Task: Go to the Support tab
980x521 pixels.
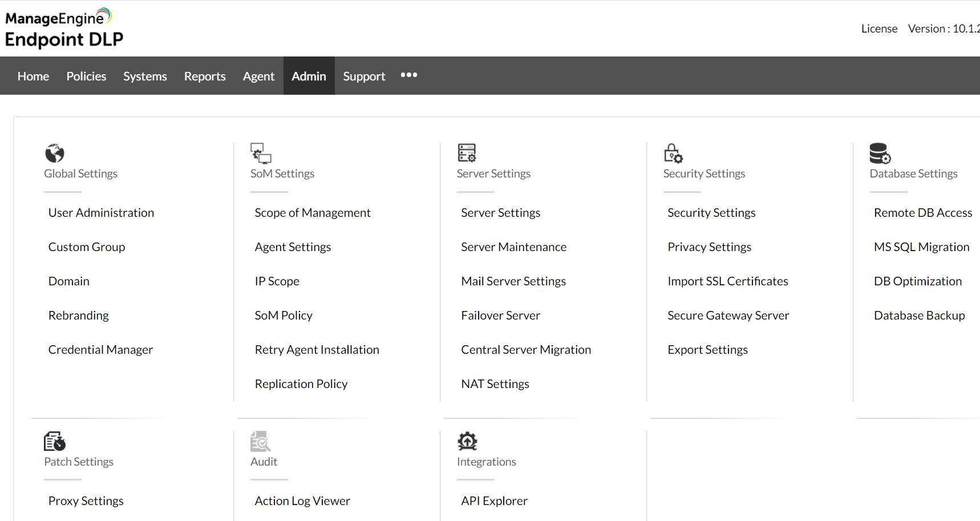Action: click(364, 76)
